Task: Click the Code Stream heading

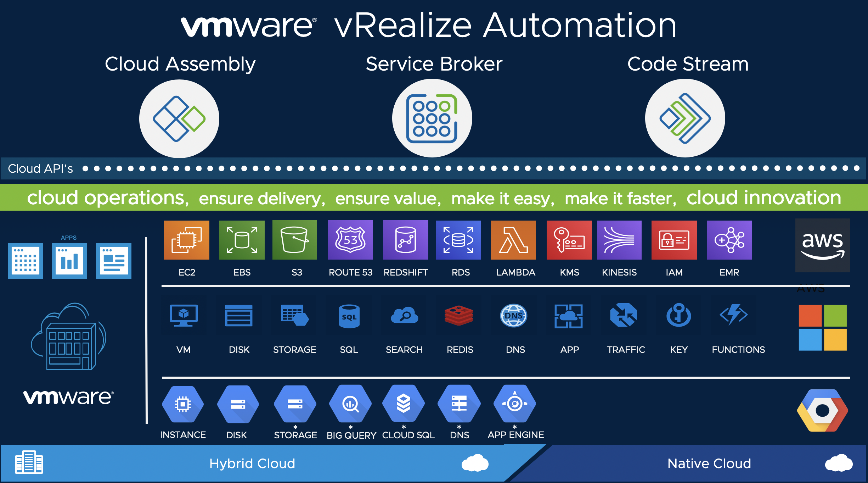Action: pos(688,64)
